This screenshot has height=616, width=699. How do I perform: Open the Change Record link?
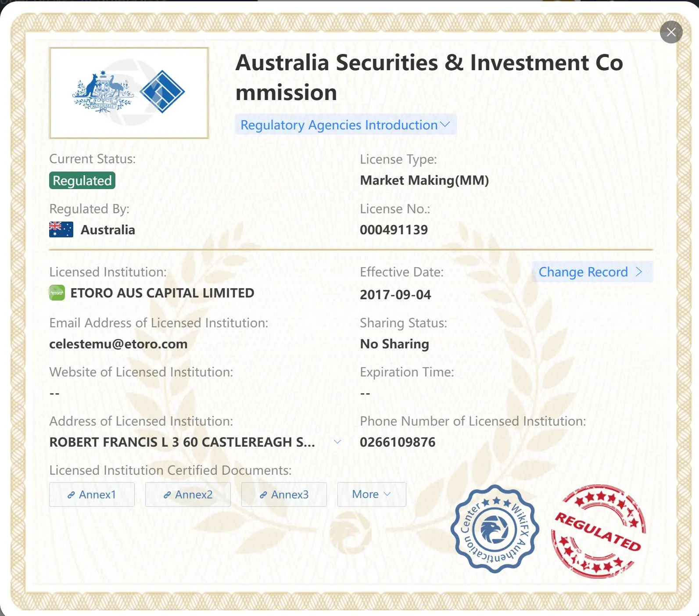[592, 272]
